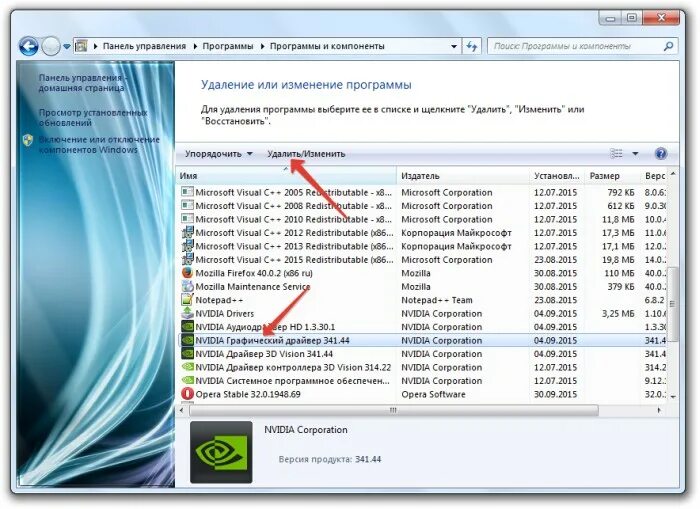This screenshot has width=700, height=509.
Task: Sort by 'Издатель' column header
Action: coord(463,176)
